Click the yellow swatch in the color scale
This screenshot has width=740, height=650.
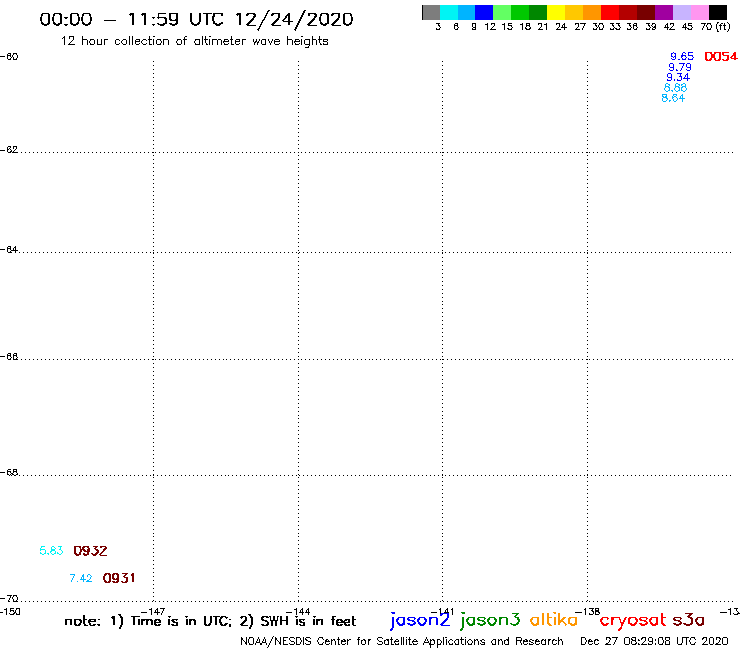556,13
